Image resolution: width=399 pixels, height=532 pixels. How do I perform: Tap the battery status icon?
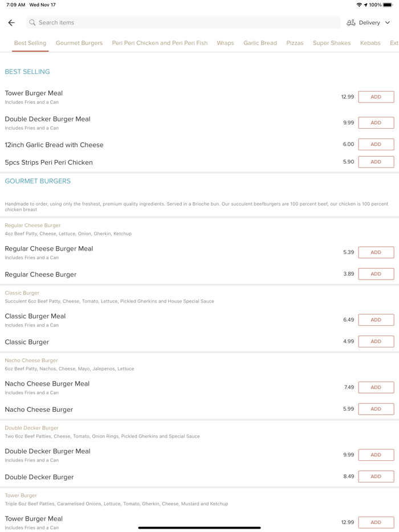point(388,5)
